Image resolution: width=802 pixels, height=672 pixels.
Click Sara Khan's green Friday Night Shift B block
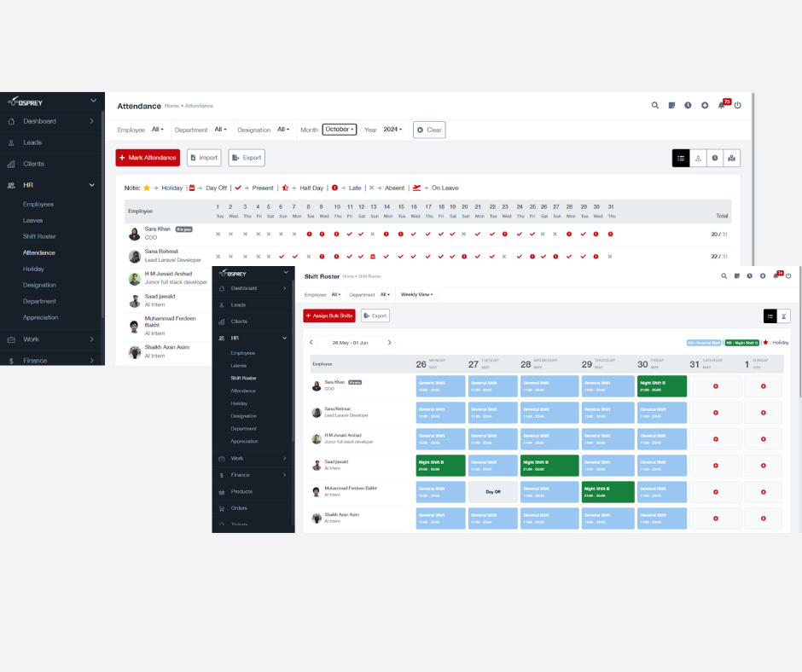coord(661,386)
